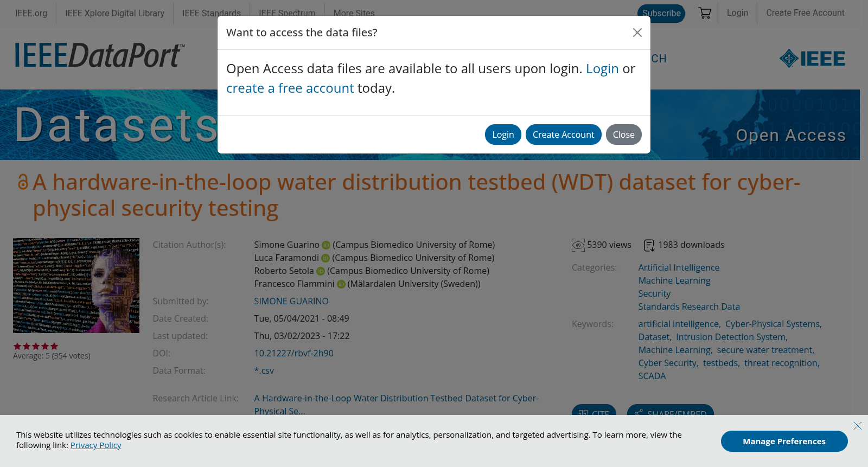Close the data files dialog with X
This screenshot has width=868, height=467.
click(637, 33)
